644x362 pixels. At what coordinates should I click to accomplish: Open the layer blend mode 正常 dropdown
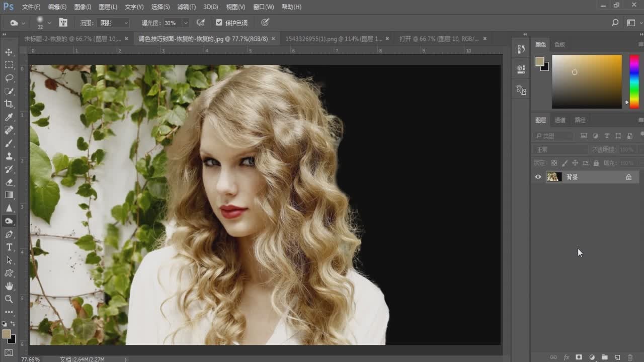point(560,150)
